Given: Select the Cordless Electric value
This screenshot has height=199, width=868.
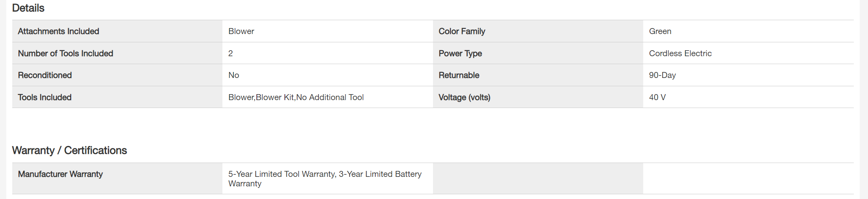Looking at the screenshot, I should (x=680, y=53).
